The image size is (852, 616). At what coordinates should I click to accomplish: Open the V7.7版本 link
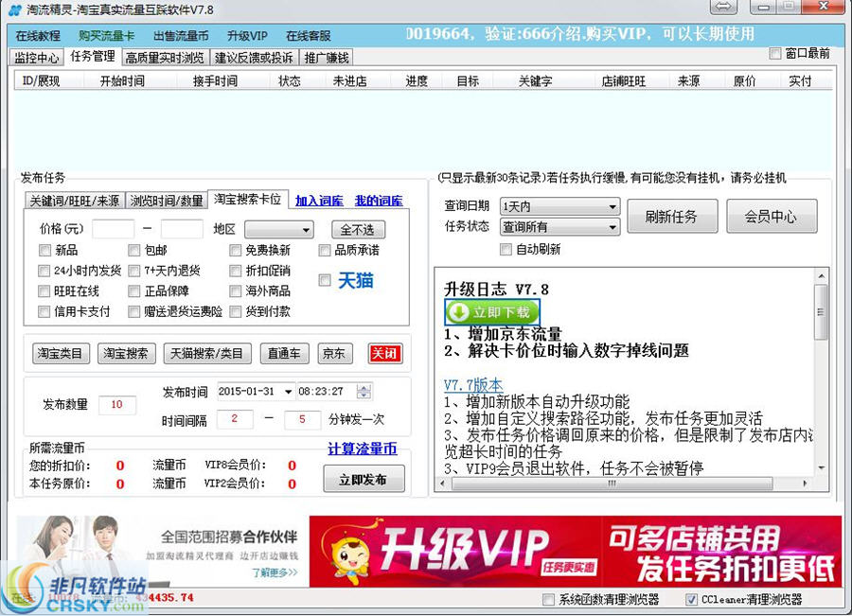473,385
